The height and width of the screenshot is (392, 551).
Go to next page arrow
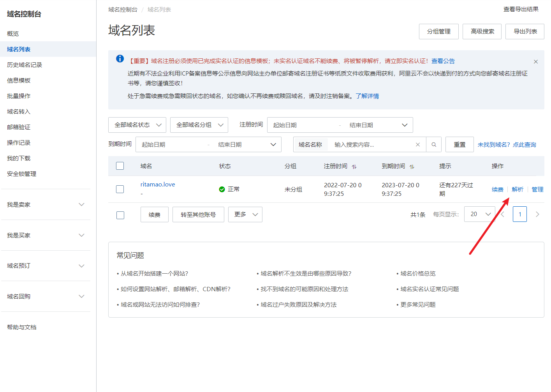point(537,214)
